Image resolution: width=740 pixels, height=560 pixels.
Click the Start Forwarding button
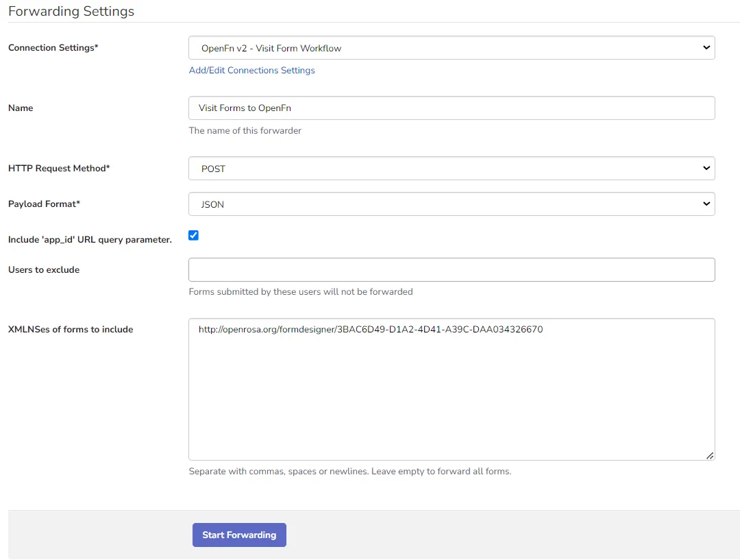239,535
